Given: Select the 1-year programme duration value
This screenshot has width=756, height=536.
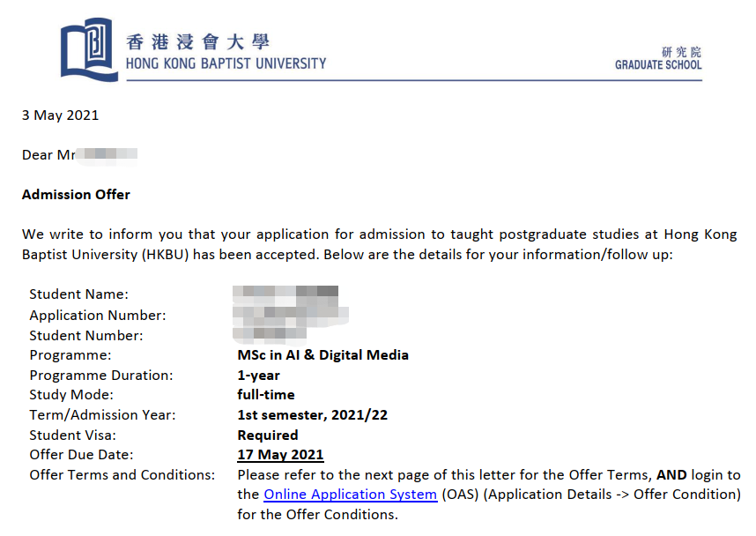Looking at the screenshot, I should click(258, 375).
